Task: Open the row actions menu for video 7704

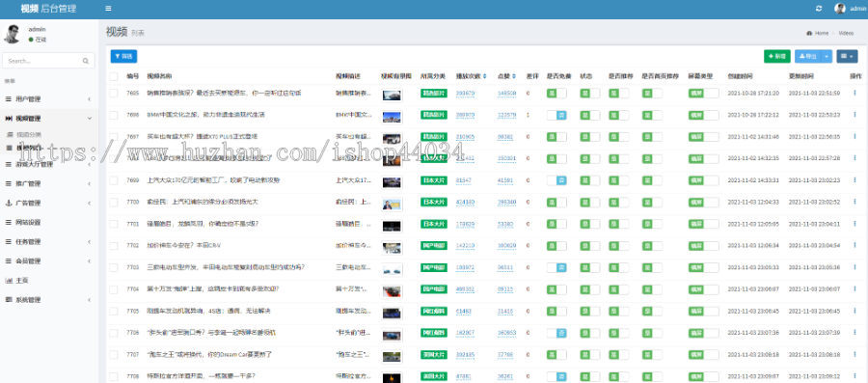Action: (855, 288)
